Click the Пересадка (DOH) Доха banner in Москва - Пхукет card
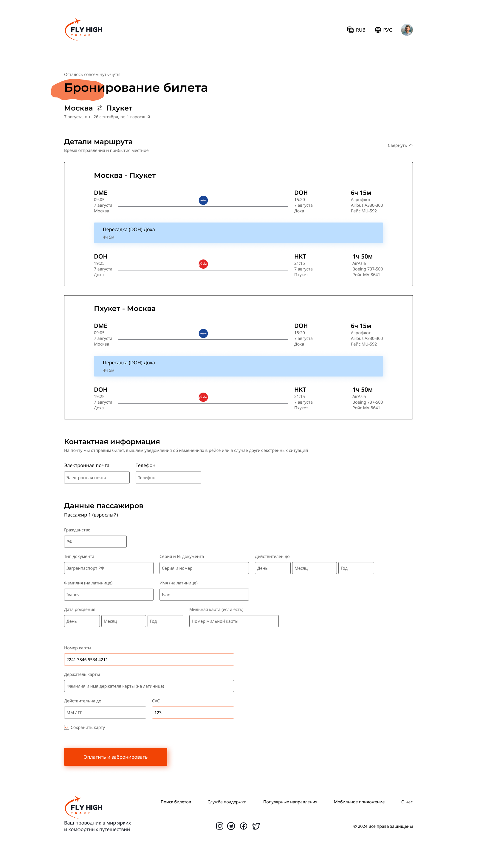 tap(238, 233)
